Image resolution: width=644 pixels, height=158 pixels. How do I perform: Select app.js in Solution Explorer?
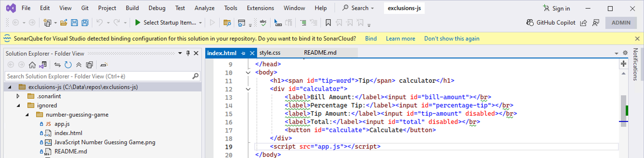[x=62, y=124]
